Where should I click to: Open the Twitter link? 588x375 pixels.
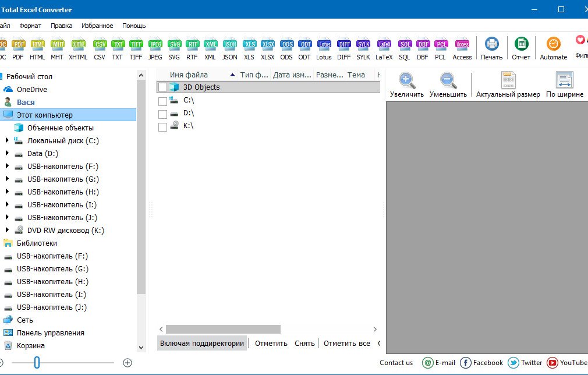525,363
